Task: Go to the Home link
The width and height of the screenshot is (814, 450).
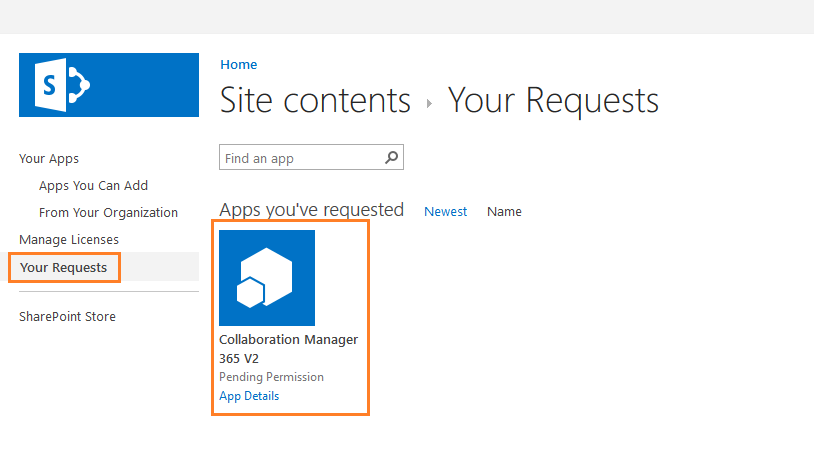Action: [x=238, y=65]
